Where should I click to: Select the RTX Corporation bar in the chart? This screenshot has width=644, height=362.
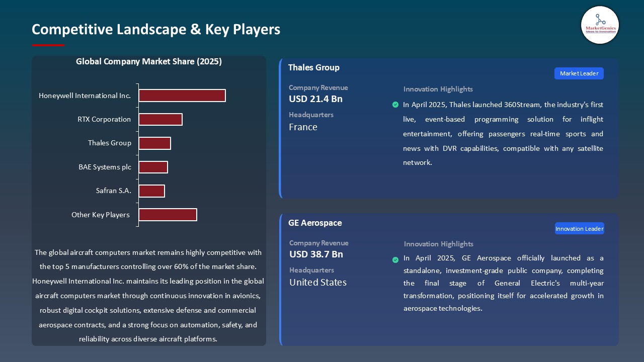pos(160,119)
